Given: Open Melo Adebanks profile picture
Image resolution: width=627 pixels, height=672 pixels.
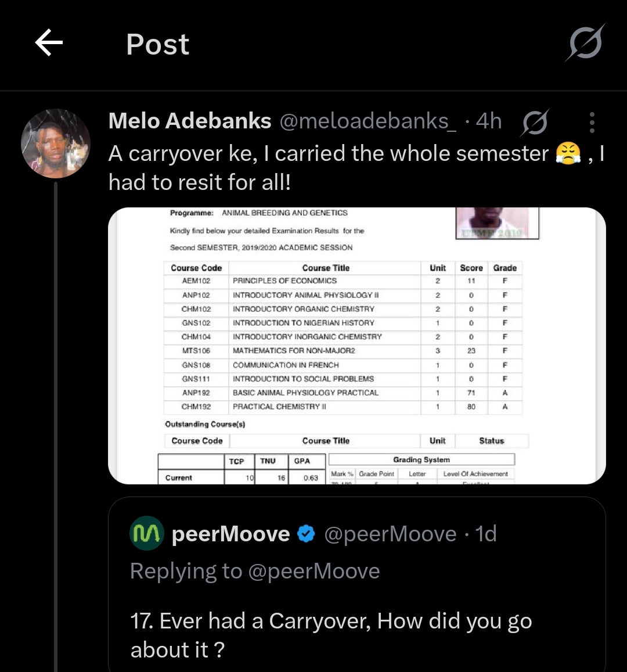Looking at the screenshot, I should point(56,143).
